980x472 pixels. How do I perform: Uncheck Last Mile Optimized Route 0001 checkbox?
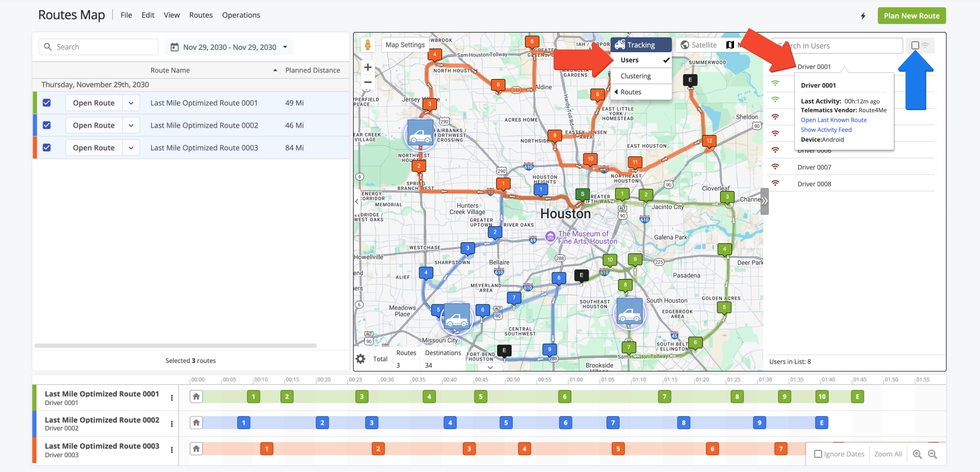[x=46, y=102]
